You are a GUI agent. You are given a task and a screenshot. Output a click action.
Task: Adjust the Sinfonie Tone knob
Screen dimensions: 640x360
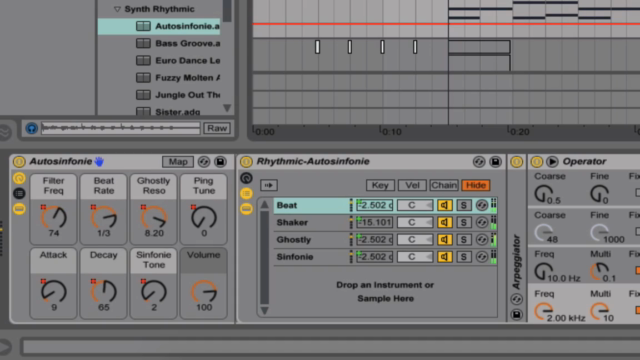coord(154,291)
